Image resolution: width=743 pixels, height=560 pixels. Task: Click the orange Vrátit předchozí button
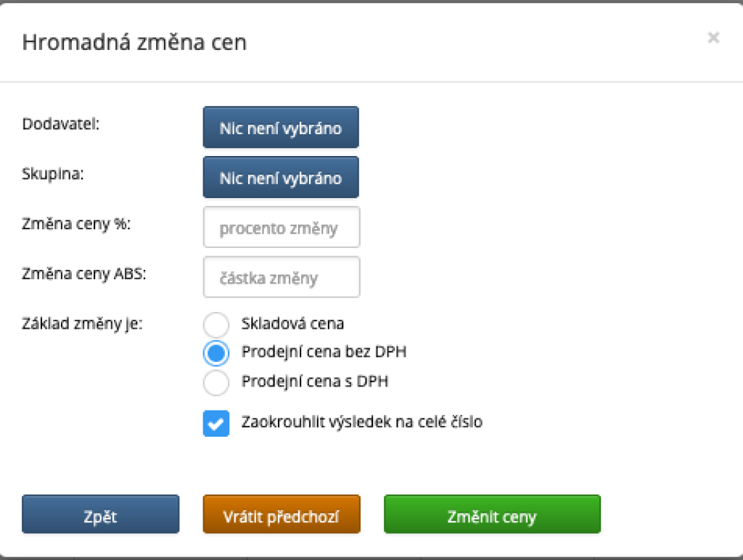[282, 516]
